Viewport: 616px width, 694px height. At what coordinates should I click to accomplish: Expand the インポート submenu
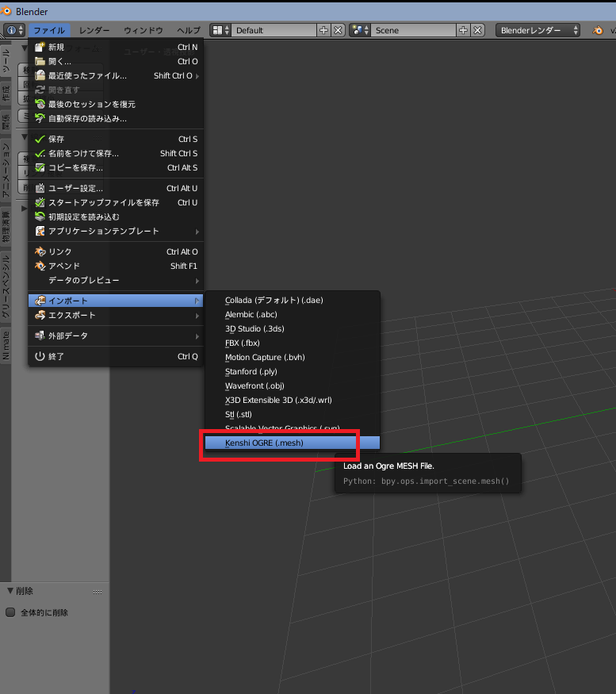116,301
